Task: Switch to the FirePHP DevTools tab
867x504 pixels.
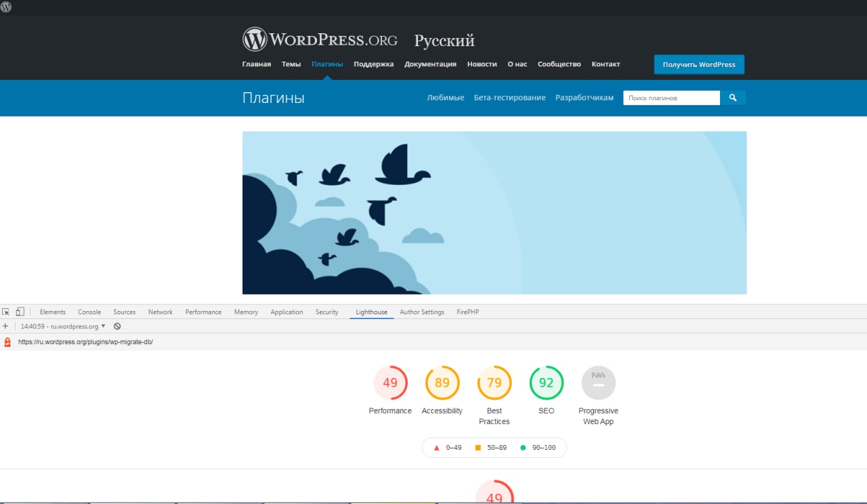Action: pos(467,312)
